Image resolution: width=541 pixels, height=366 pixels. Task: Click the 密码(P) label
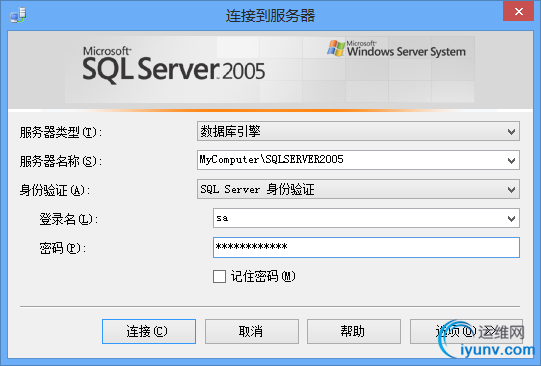pyautogui.click(x=62, y=248)
